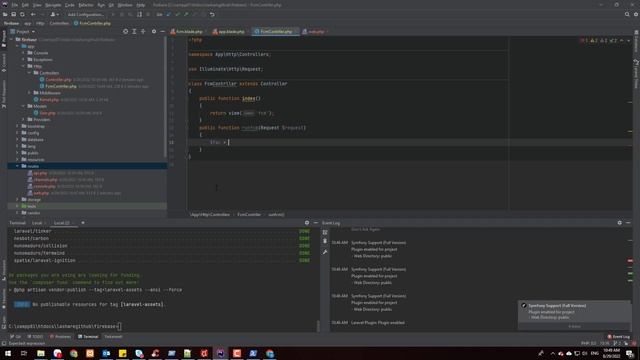Select the Local terminal tab
Screen dimensions: 640x360
tap(37, 223)
